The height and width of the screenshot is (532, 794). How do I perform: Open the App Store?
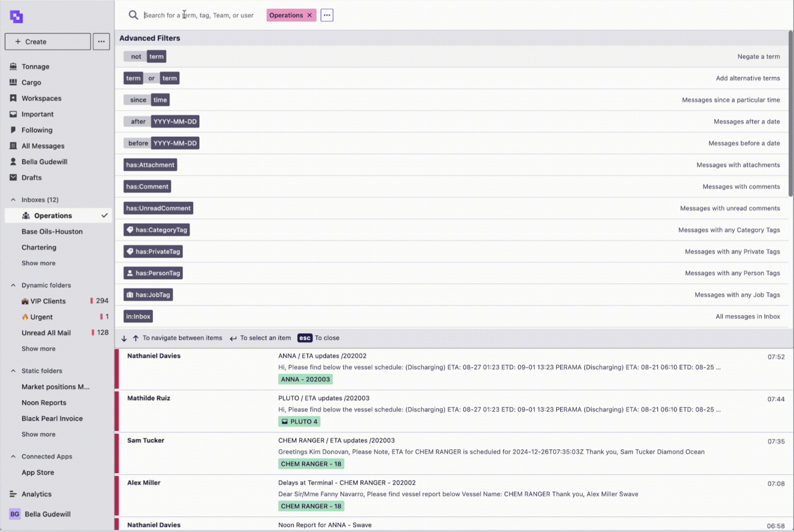click(x=38, y=473)
